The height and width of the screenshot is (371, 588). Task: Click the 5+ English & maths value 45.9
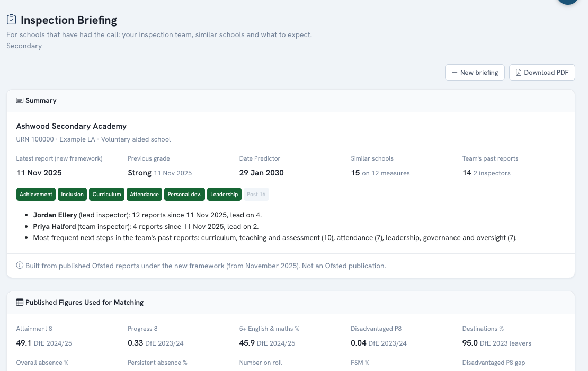point(247,343)
